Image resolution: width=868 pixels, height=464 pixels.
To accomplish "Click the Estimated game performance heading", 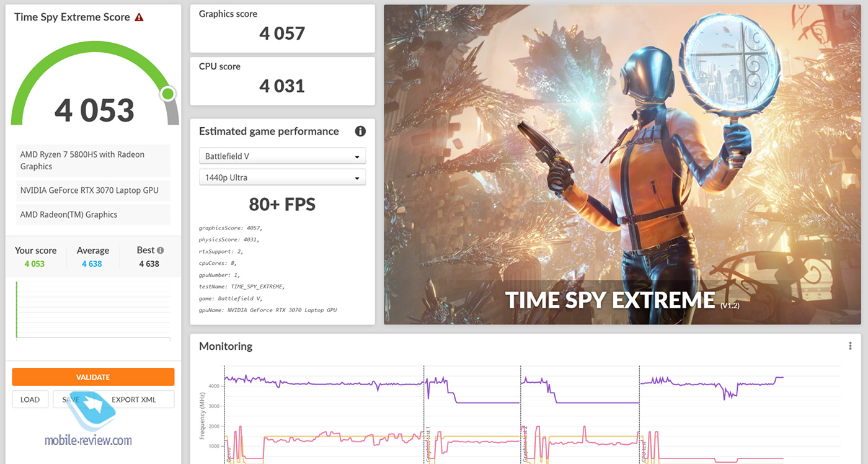I will 269,132.
